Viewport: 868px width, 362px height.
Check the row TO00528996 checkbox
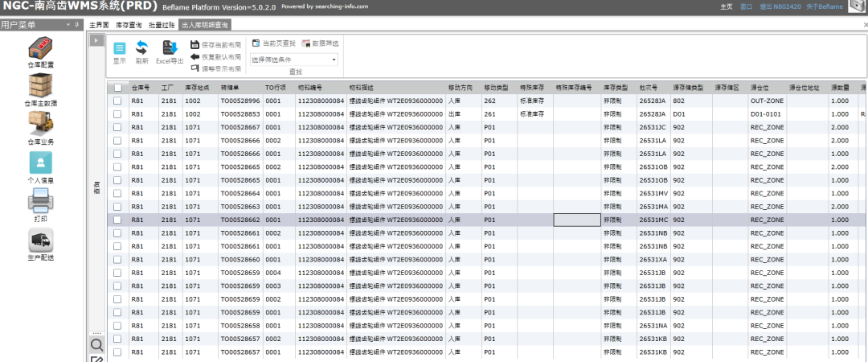click(117, 101)
